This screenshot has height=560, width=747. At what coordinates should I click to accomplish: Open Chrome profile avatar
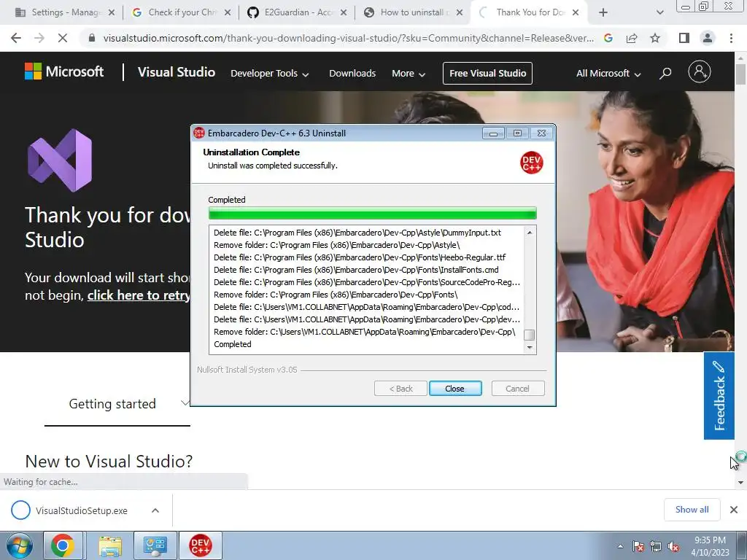coord(708,38)
